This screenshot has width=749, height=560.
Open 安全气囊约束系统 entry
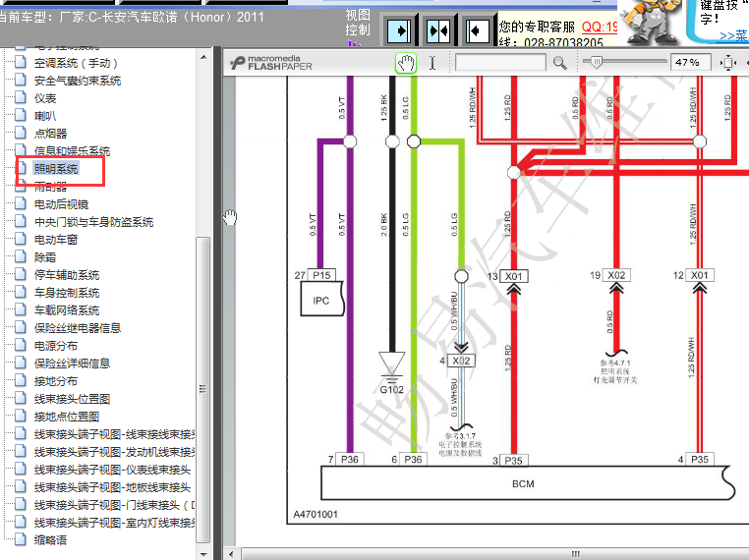tap(78, 81)
